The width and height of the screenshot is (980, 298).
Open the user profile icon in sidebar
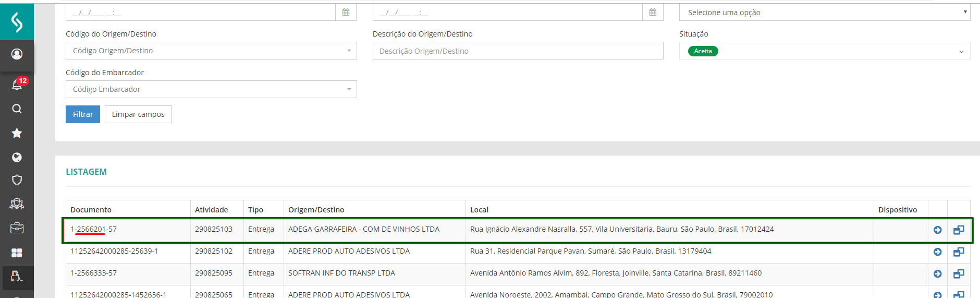[x=17, y=54]
